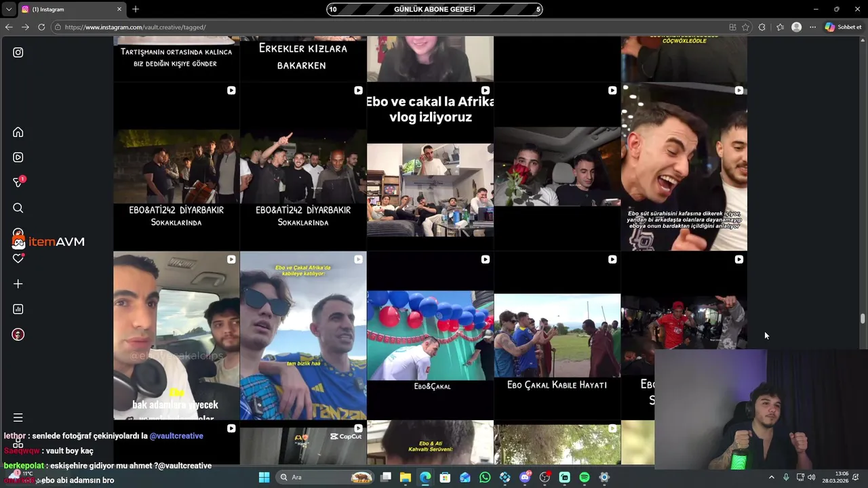The width and height of the screenshot is (868, 488).
Task: Open browser extensions menu
Action: tap(762, 27)
